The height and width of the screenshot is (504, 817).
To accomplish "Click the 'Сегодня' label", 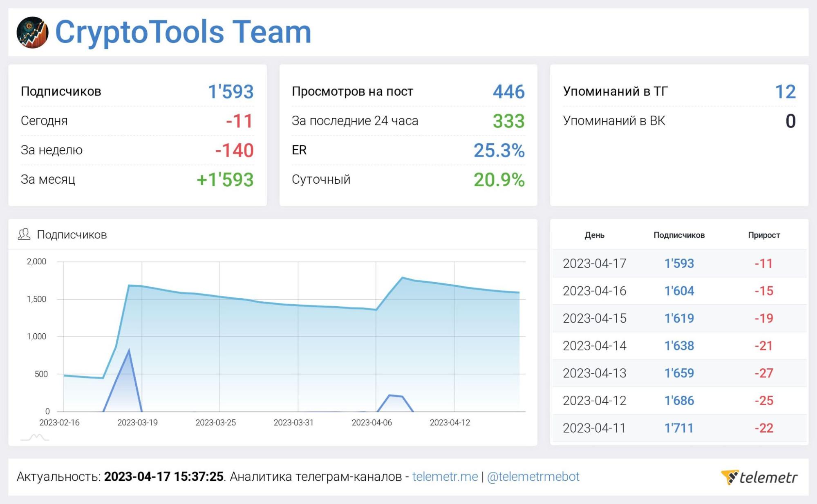I will 44,121.
